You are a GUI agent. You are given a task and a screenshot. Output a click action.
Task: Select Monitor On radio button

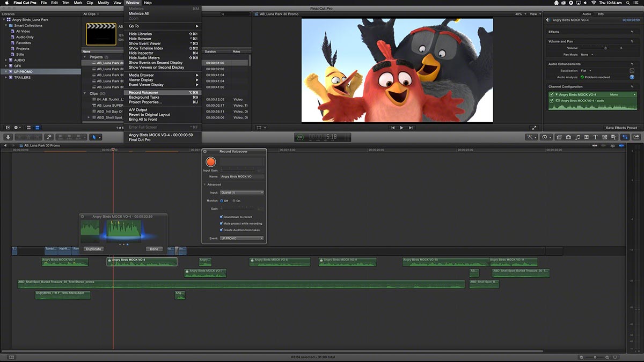(x=233, y=201)
